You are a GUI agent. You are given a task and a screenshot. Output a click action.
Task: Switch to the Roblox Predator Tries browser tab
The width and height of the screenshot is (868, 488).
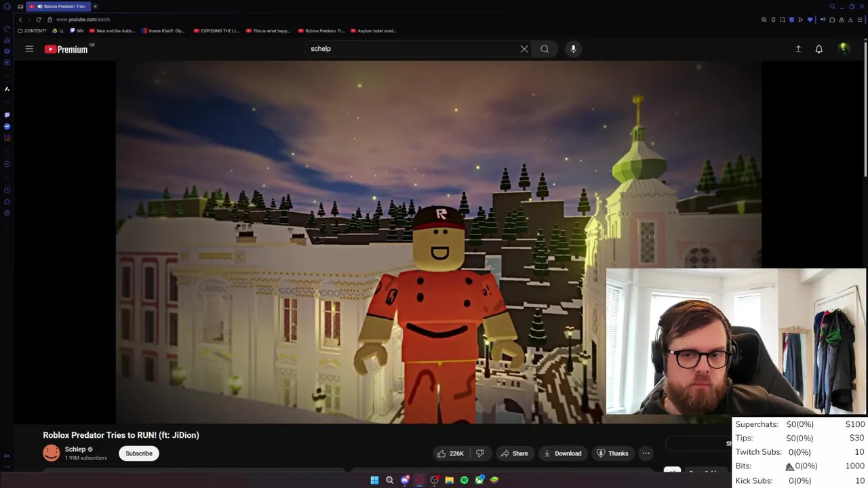click(58, 6)
